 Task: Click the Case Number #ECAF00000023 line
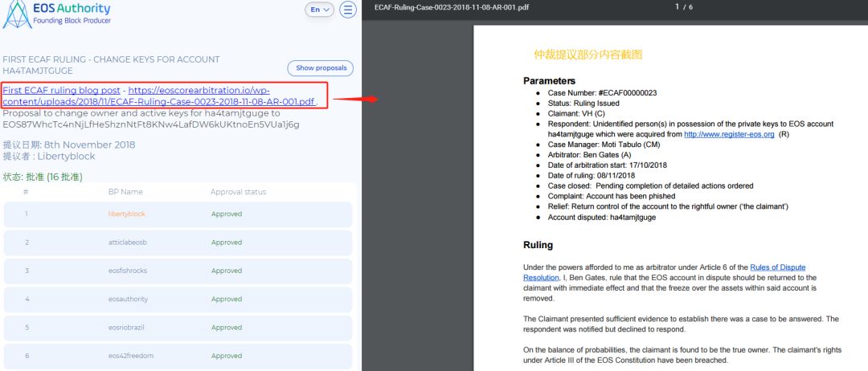point(602,93)
